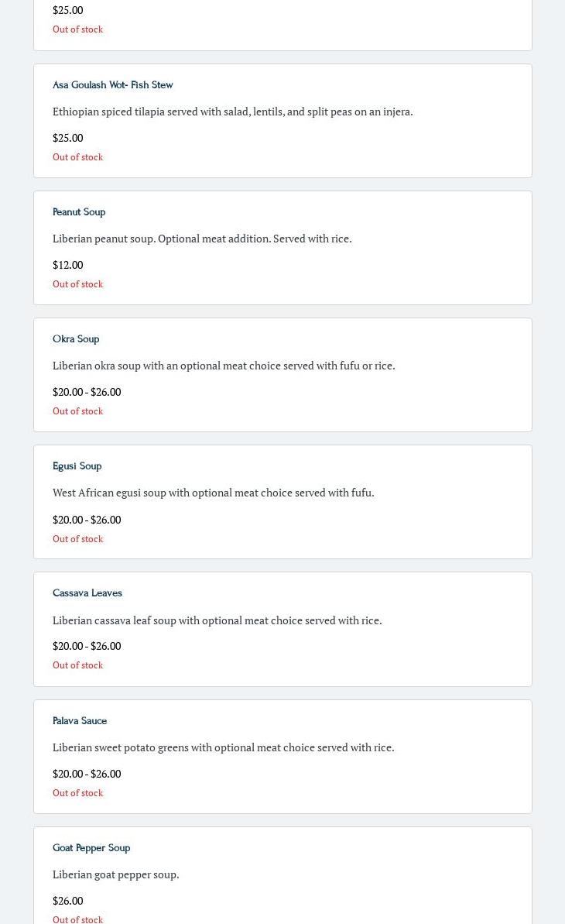
Task: Click the Liberian okra soup description
Action: tap(224, 365)
